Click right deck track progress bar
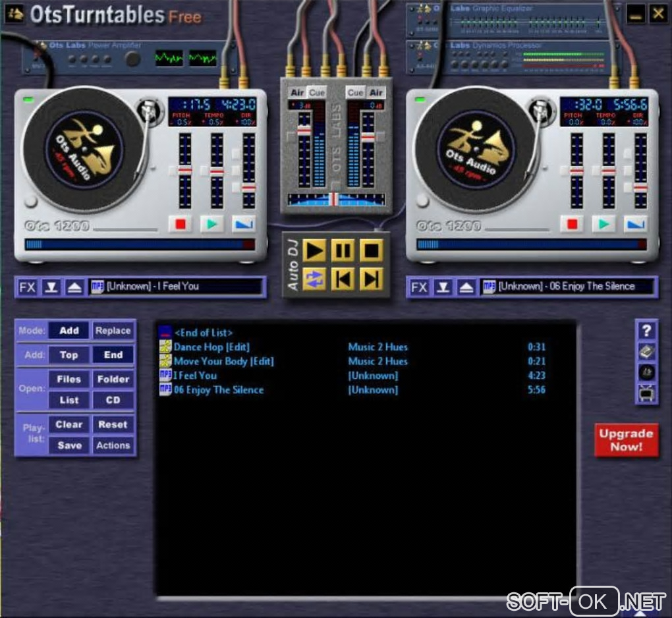The width and height of the screenshot is (672, 618). click(532, 244)
